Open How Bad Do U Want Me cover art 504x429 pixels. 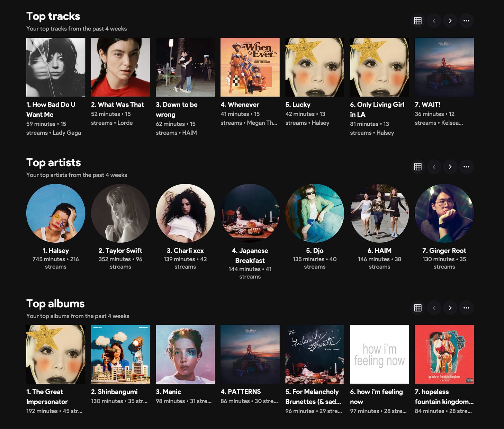56,67
